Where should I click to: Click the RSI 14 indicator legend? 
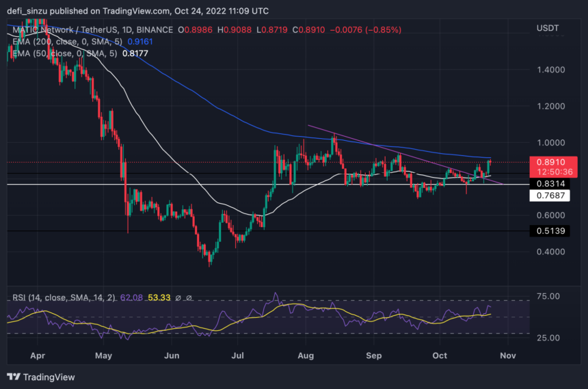pos(64,298)
